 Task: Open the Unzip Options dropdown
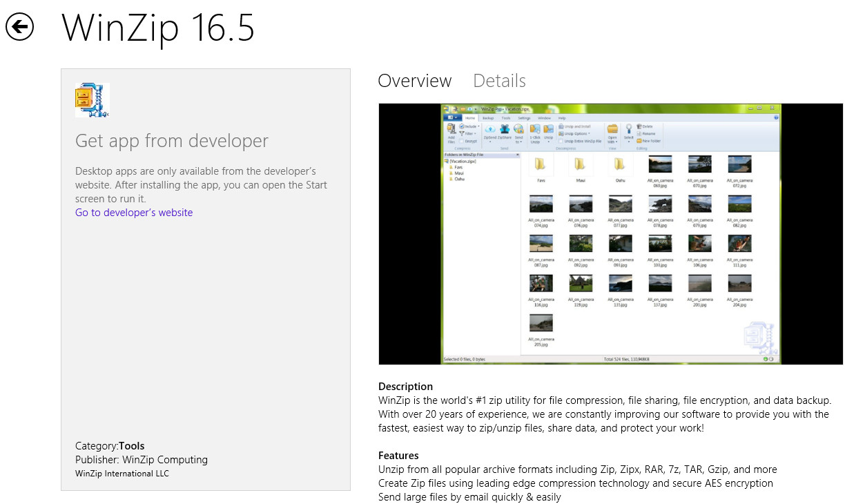point(574,133)
